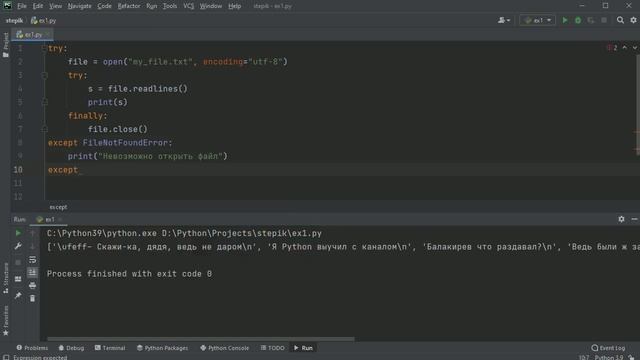Run the ex1 configuration from the top toolbar
Viewport: 640px width, 360px height.
[x=565, y=20]
